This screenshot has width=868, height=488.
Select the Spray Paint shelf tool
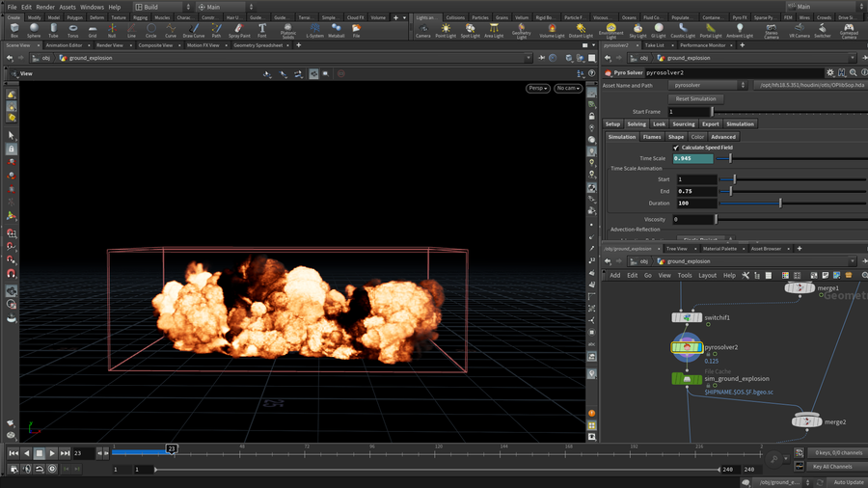tap(239, 30)
